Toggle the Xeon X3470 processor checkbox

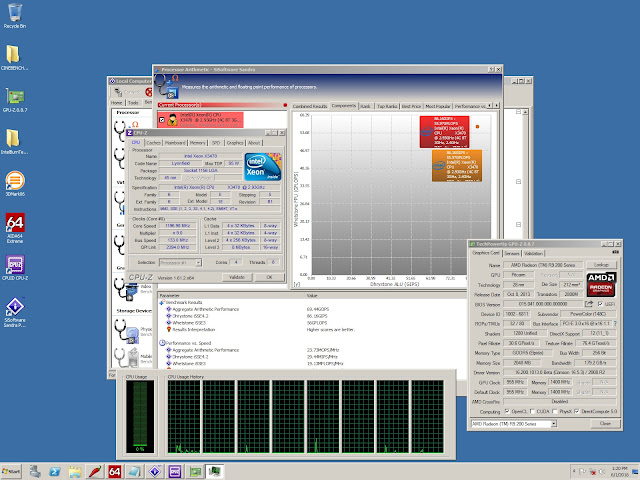[x=162, y=120]
